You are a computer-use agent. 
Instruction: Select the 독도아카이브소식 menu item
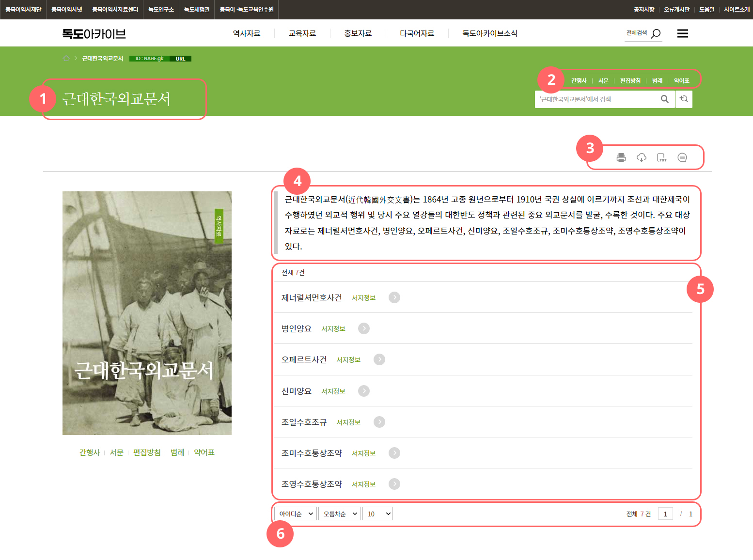pos(489,33)
